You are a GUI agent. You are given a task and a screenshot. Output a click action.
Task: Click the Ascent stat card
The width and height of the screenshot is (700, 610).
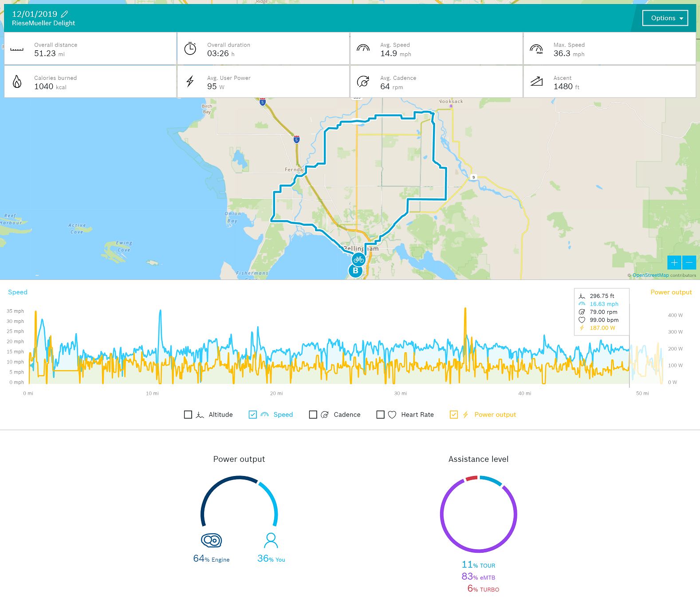[609, 82]
